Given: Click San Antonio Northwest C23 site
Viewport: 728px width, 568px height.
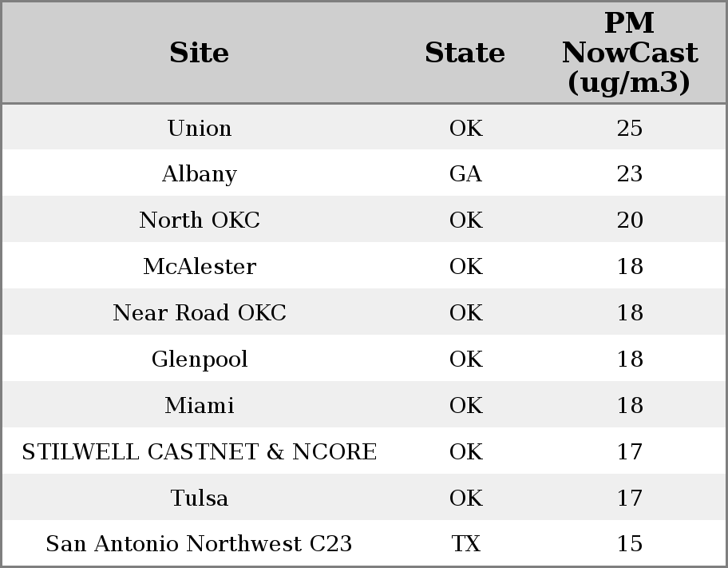Looking at the screenshot, I should pyautogui.click(x=199, y=544).
